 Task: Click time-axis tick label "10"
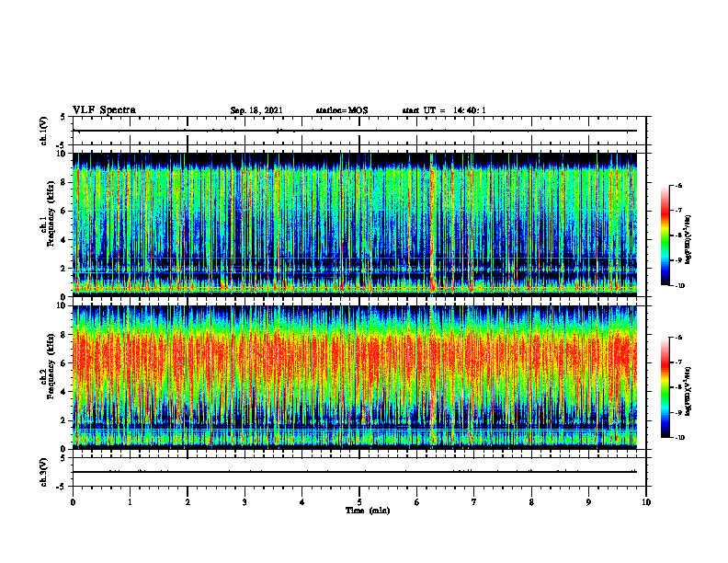point(646,502)
